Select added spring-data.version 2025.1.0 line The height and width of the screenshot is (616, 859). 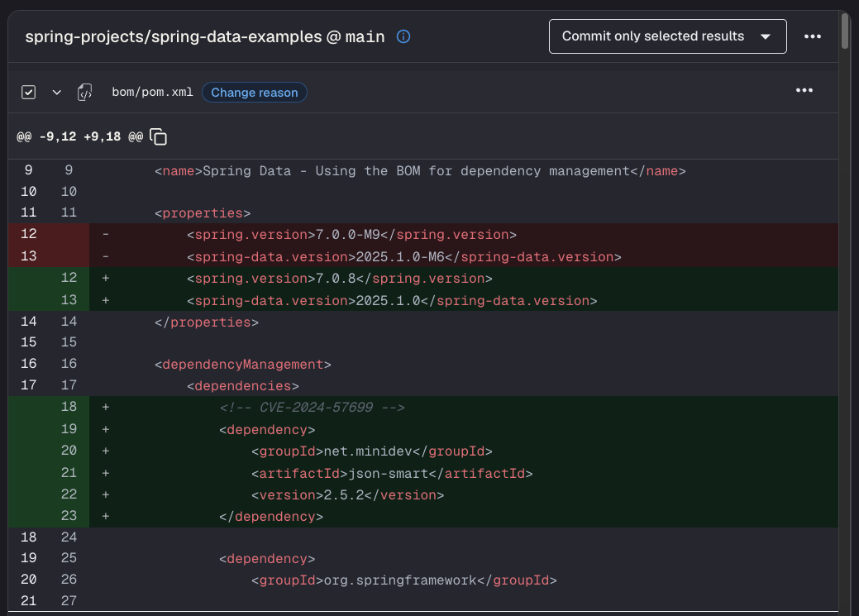tap(423, 300)
